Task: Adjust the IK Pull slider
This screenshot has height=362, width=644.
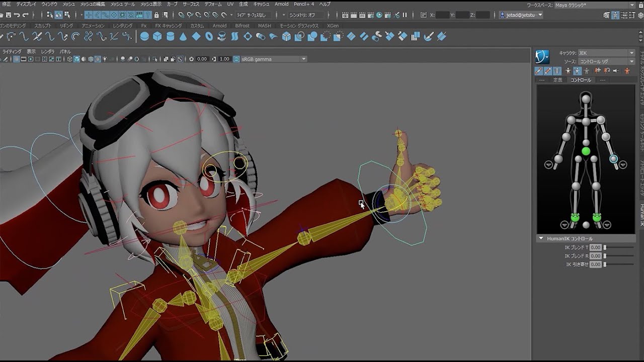Action: click(x=619, y=264)
